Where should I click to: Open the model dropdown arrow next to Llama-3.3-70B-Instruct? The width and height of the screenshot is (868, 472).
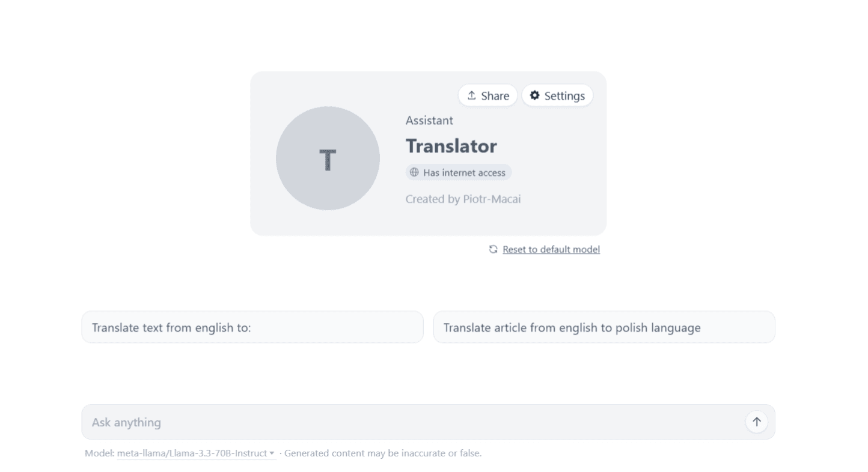[x=272, y=453]
